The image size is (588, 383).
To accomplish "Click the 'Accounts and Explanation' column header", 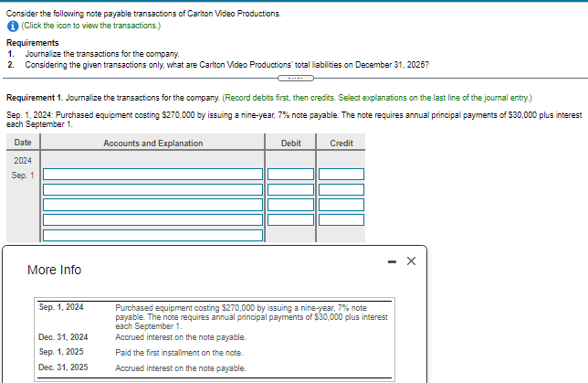I will (153, 144).
